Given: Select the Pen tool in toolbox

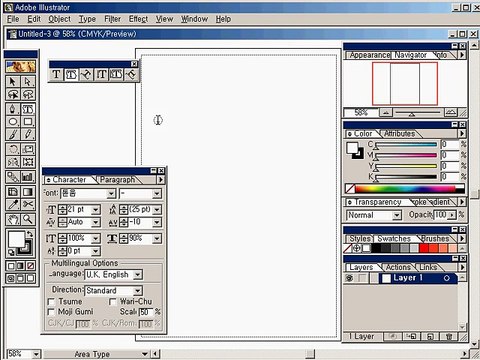Looking at the screenshot, I should tap(13, 109).
